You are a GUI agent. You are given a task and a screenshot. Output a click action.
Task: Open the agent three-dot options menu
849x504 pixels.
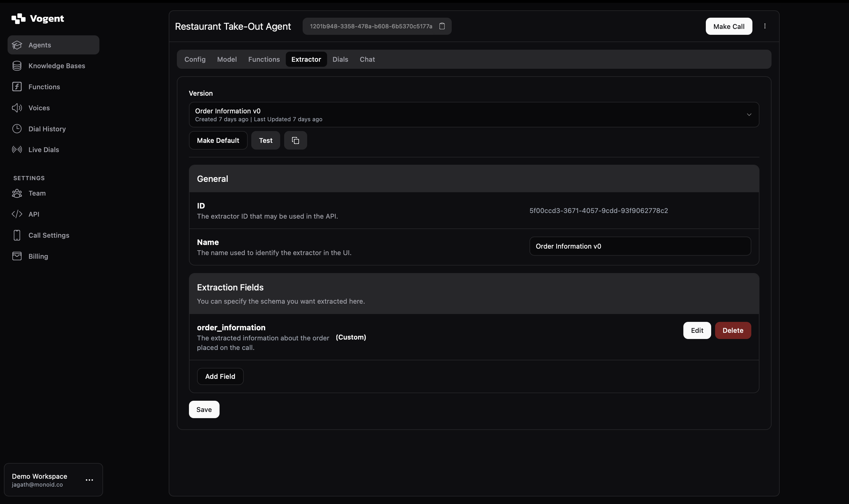coord(765,26)
